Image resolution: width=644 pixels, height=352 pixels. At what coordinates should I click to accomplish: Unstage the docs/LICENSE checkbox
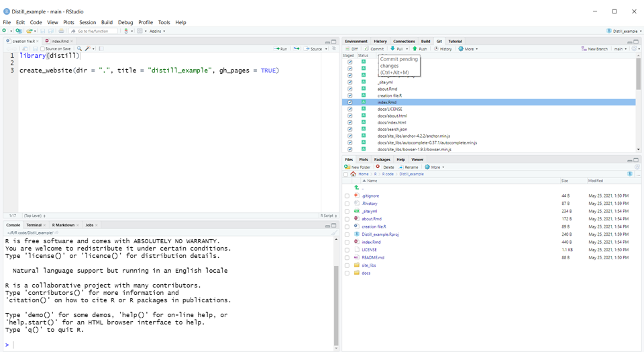[350, 109]
